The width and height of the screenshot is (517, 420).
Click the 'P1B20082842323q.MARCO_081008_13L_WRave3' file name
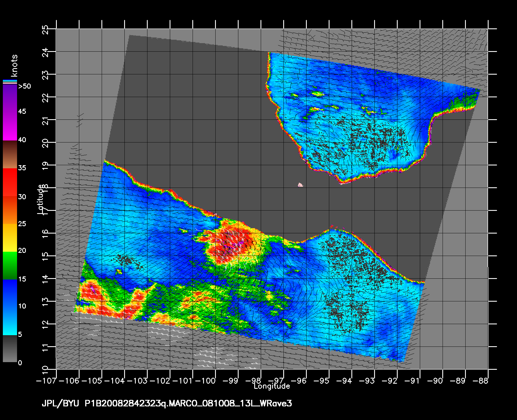(x=188, y=404)
